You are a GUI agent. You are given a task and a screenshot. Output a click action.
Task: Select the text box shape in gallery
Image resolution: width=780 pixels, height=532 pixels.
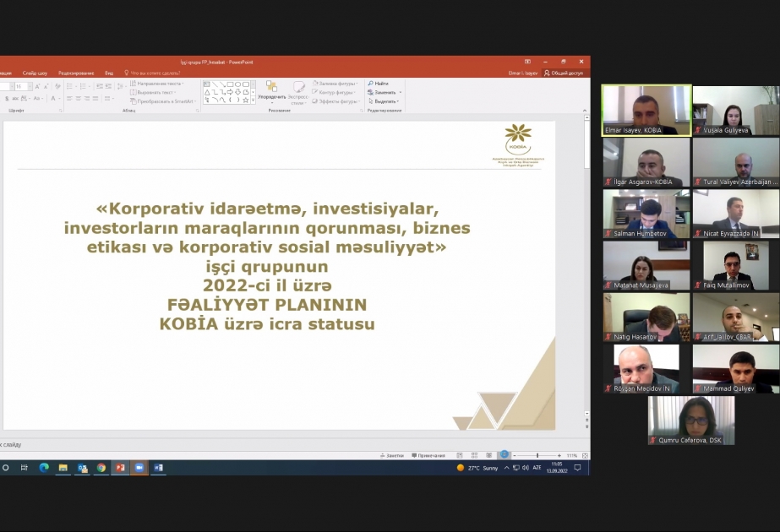[207, 84]
